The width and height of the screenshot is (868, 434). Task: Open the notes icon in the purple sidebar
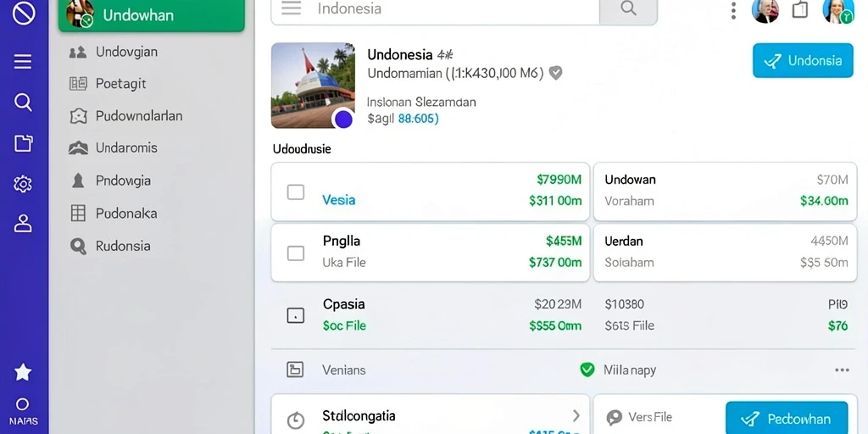coord(23,143)
